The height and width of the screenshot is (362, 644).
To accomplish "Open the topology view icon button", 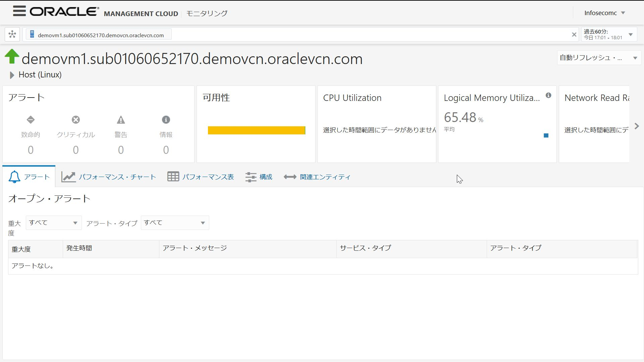I will click(x=12, y=34).
